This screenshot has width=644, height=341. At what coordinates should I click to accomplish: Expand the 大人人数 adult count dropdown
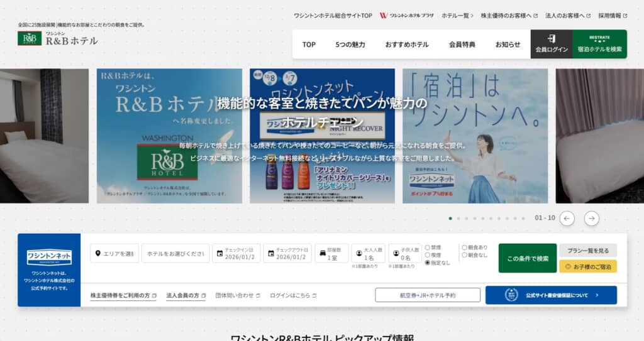coord(368,253)
